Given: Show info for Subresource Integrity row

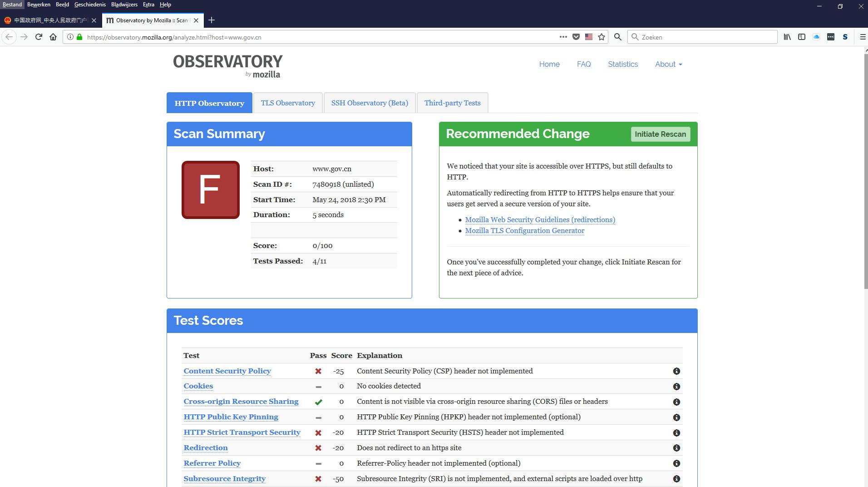Looking at the screenshot, I should click(x=676, y=479).
